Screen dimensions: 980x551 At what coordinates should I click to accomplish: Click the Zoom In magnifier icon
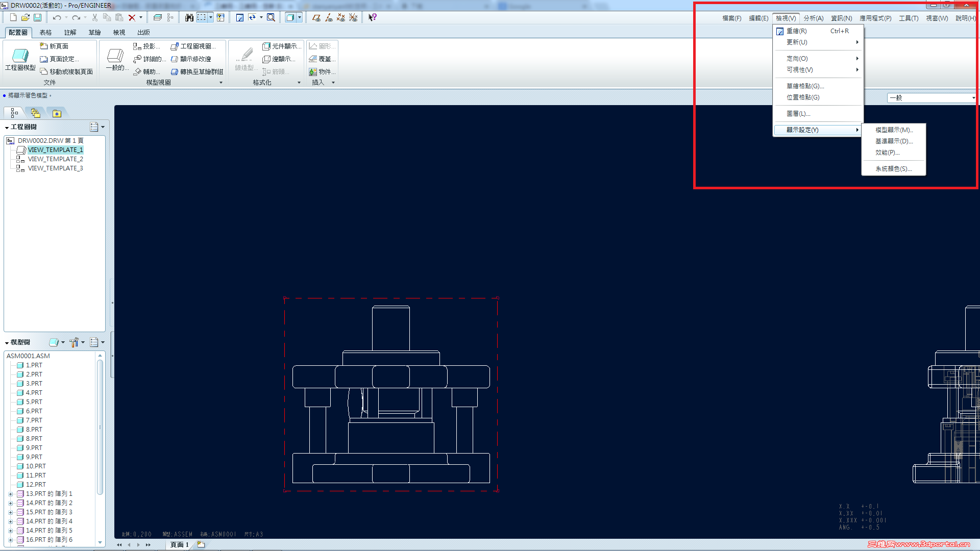point(271,17)
